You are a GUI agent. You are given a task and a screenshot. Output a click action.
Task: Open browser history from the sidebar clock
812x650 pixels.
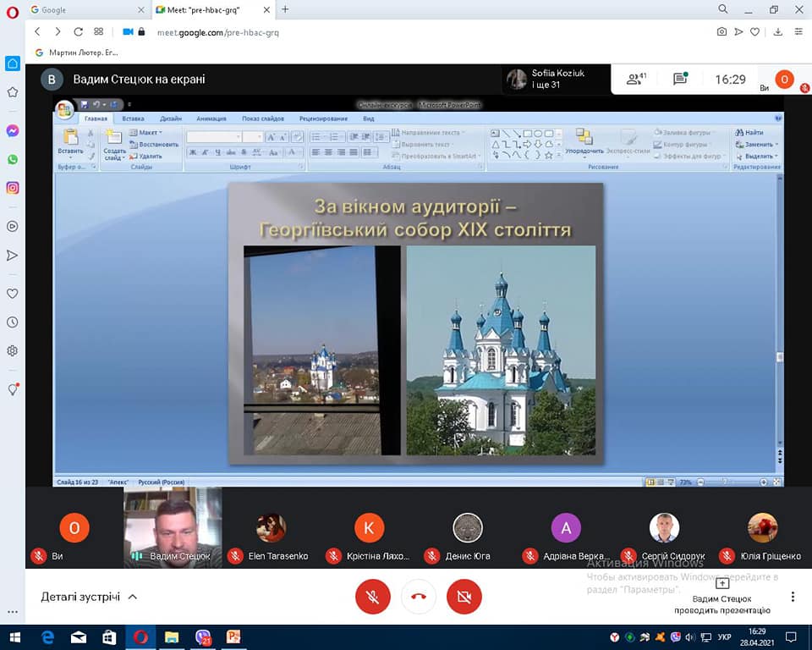13,322
